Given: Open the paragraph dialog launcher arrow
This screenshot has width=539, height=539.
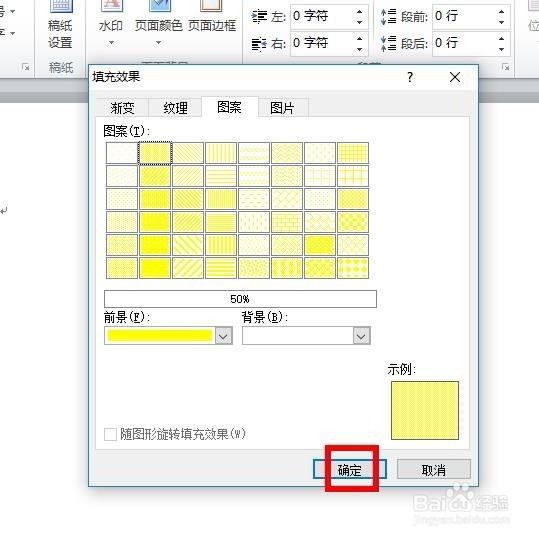Looking at the screenshot, I should coord(505,67).
